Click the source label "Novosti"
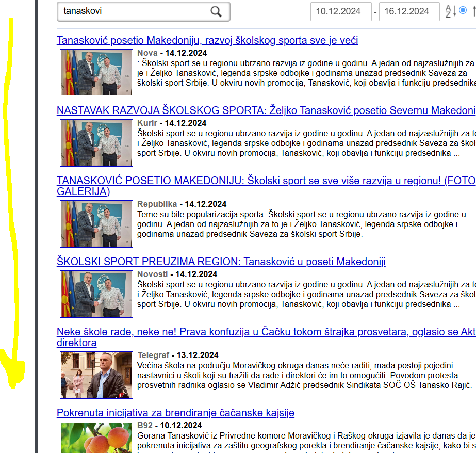This screenshot has height=453, width=476. tap(153, 274)
